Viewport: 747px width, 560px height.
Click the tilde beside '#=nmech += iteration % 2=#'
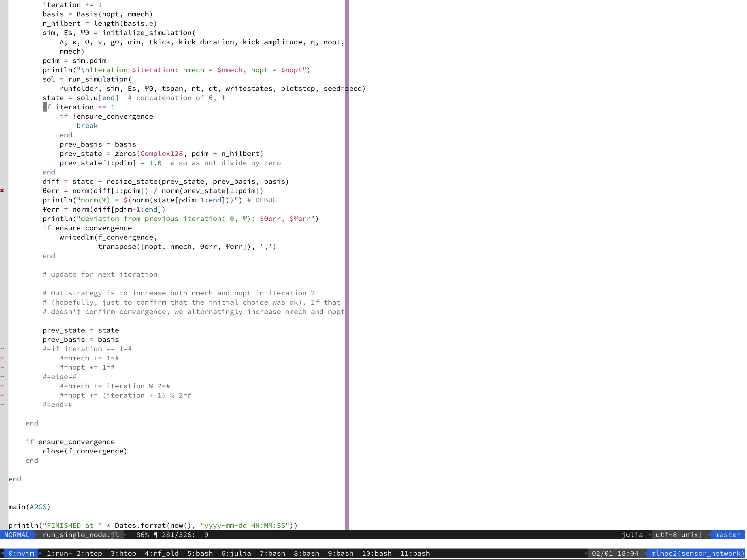(x=2, y=386)
